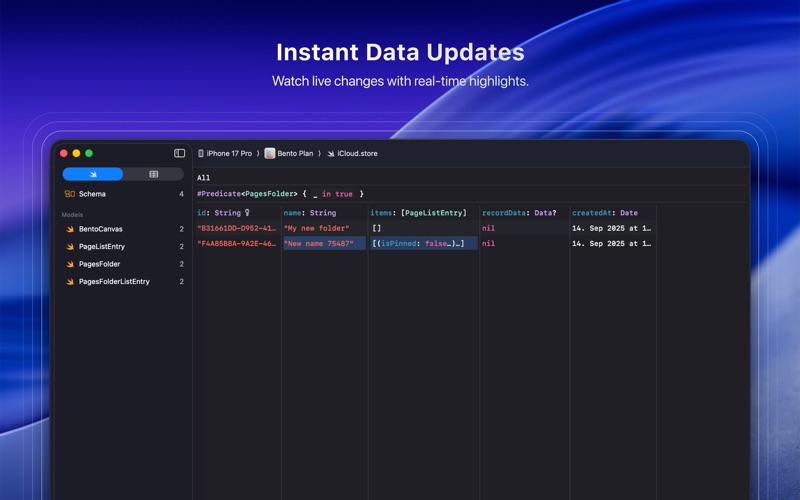
Task: Select the PageListEntry model
Action: pyautogui.click(x=122, y=246)
